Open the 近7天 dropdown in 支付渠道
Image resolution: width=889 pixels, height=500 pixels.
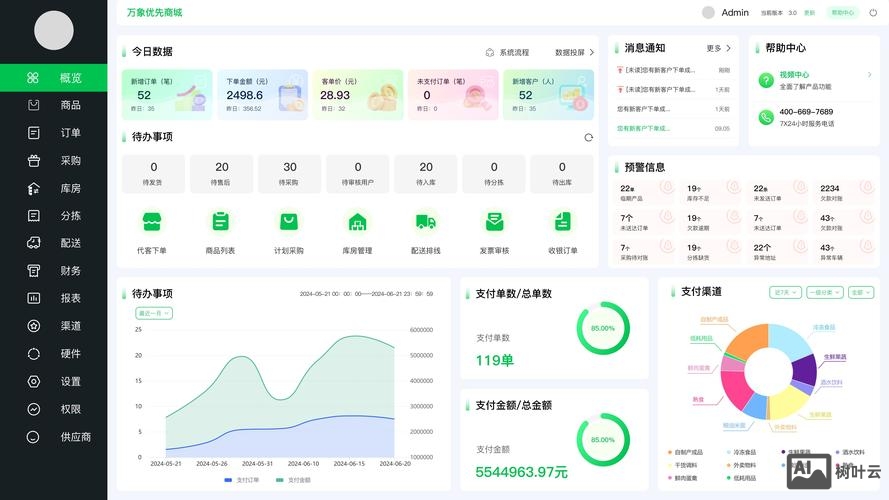click(x=785, y=293)
